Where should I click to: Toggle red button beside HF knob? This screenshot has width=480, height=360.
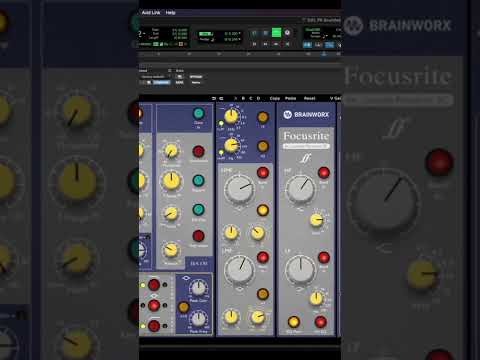point(324,173)
